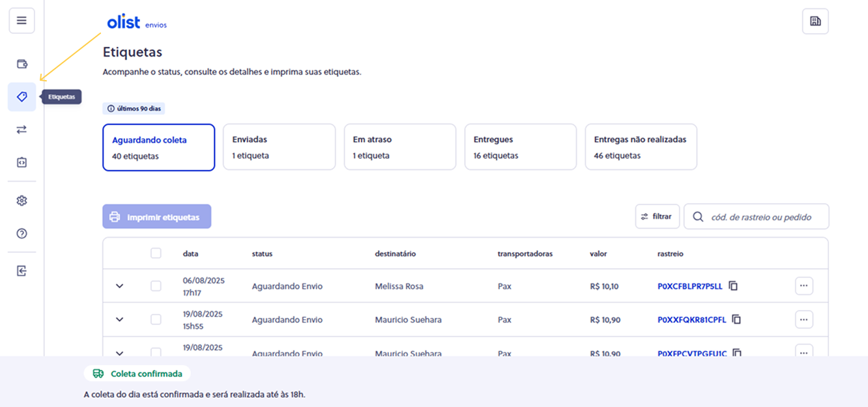868x407 pixels.
Task: Click the filtrar button
Action: (x=657, y=216)
